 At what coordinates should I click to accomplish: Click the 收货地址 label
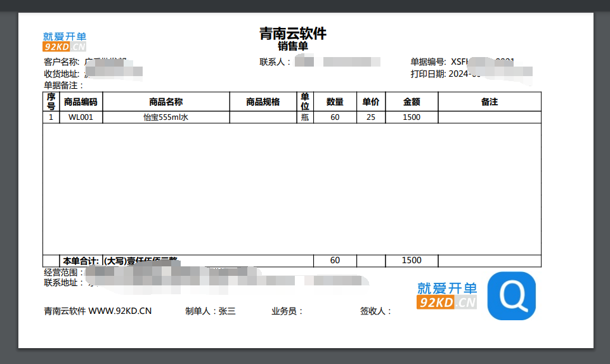point(62,74)
